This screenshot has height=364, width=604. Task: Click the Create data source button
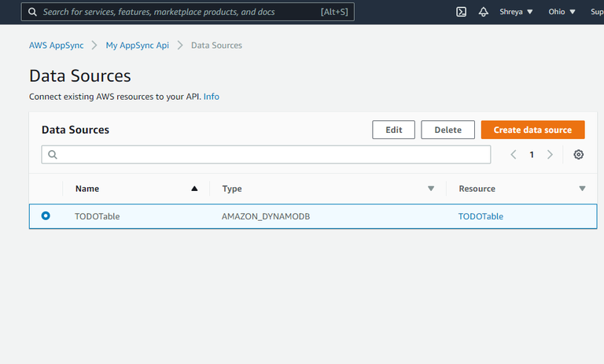[532, 130]
